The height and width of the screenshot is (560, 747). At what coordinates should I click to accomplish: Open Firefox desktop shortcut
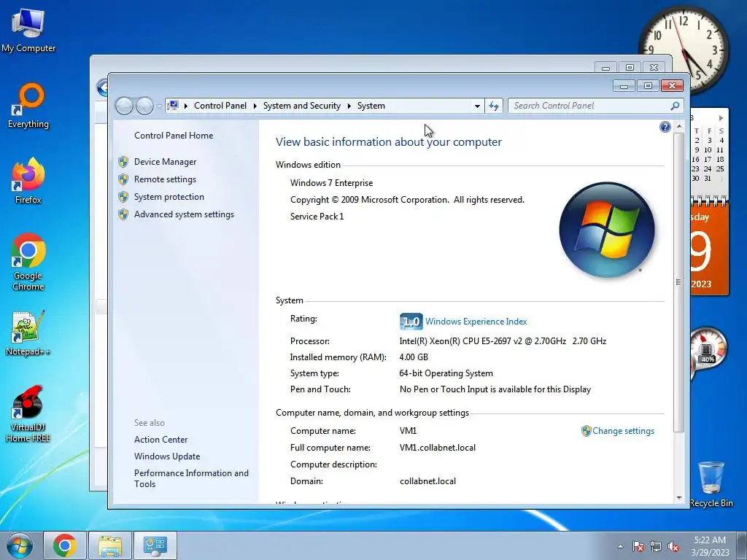28,181
